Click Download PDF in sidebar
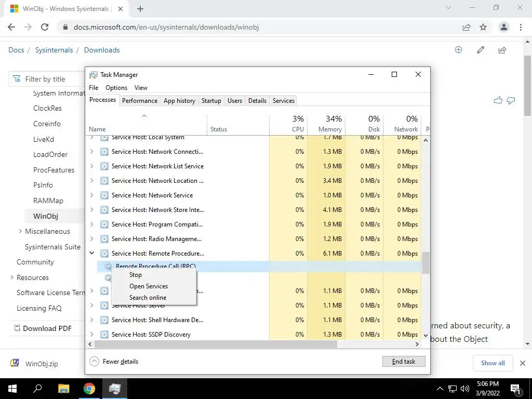Viewport: 532px width, 399px height. click(x=43, y=328)
